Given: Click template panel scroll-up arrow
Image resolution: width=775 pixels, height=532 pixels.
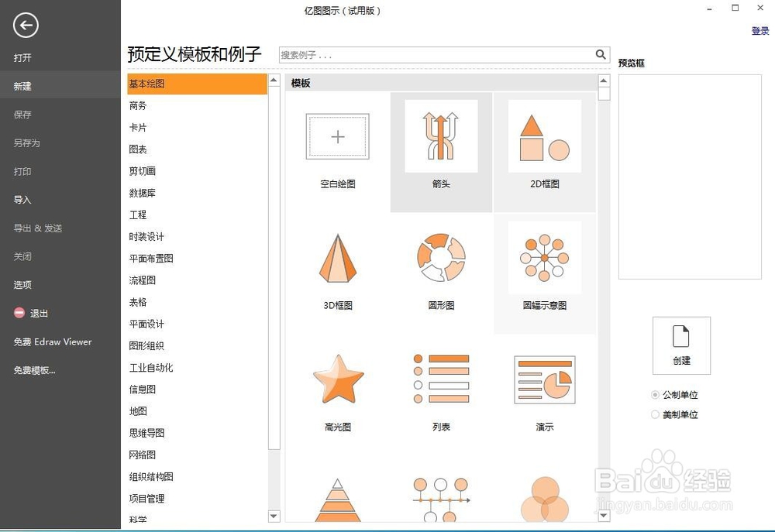Looking at the screenshot, I should click(604, 81).
